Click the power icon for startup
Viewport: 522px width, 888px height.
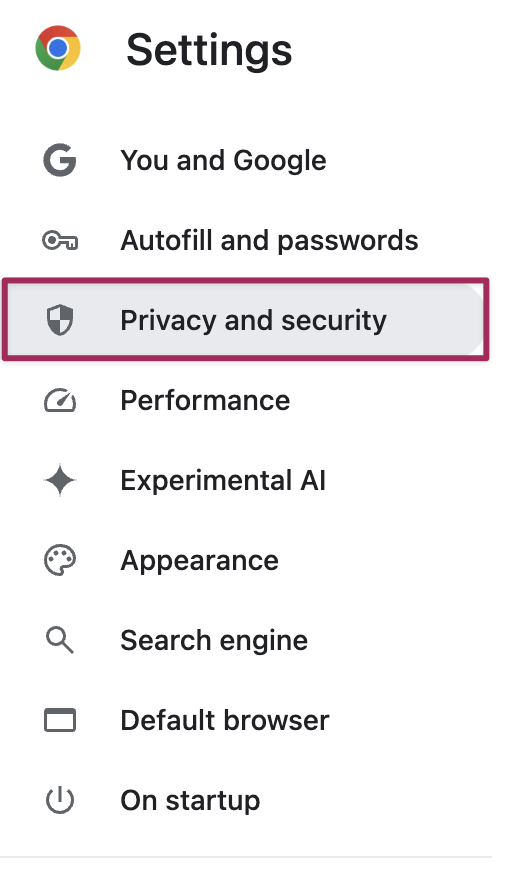click(60, 801)
